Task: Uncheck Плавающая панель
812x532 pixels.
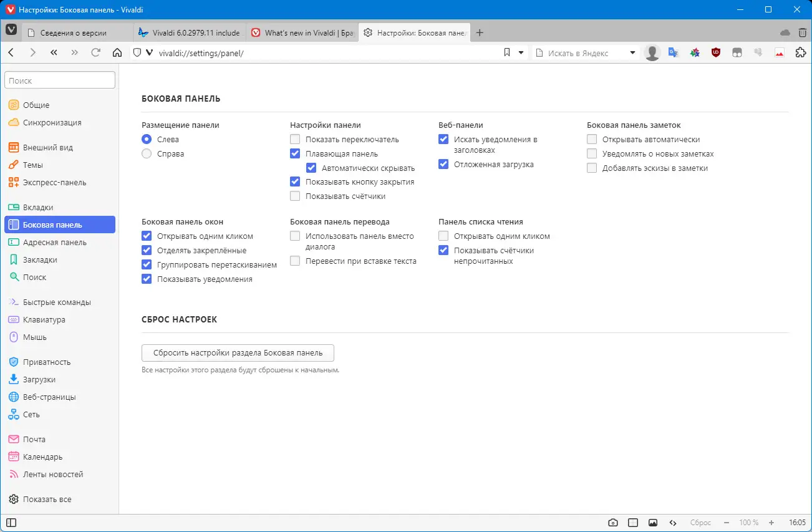Action: (x=295, y=153)
